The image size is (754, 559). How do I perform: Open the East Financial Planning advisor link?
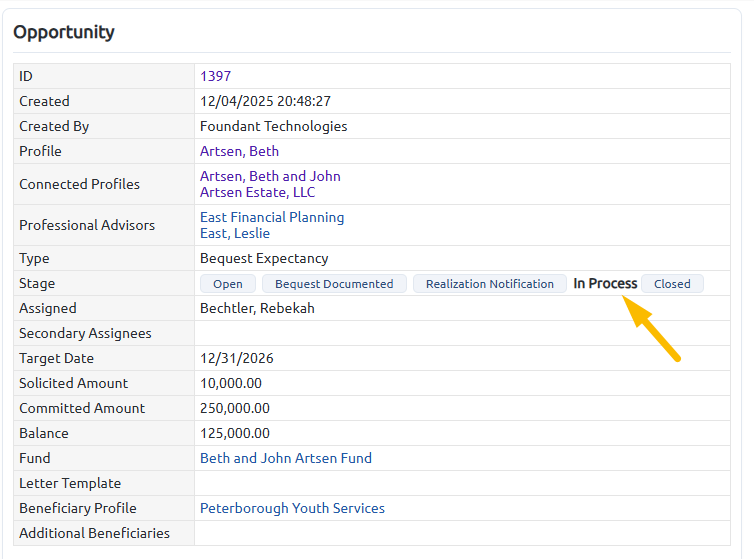[272, 217]
